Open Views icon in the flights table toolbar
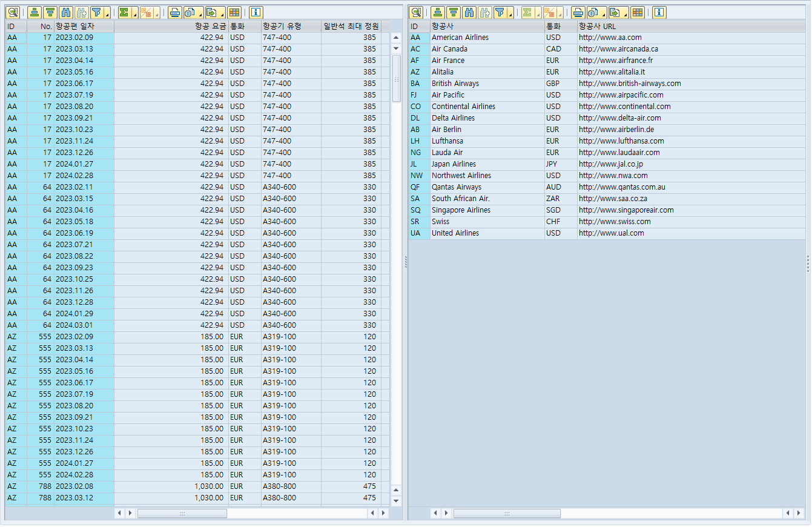The image size is (812, 527). [190, 12]
